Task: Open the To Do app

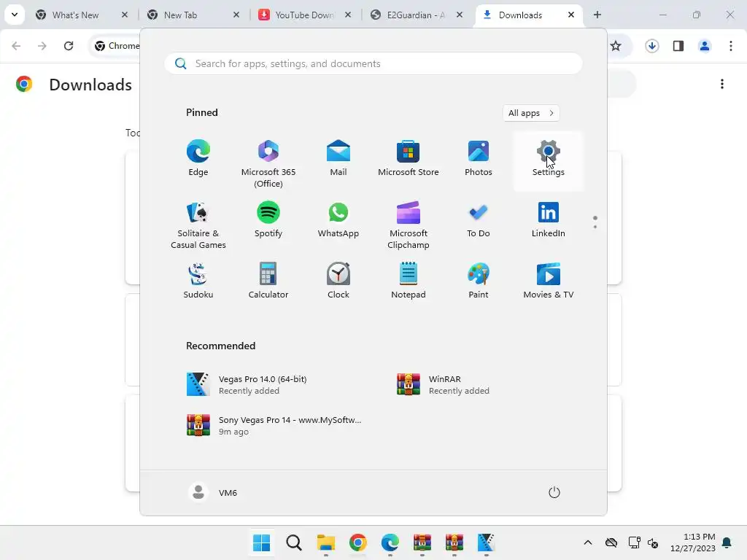Action: (479, 220)
